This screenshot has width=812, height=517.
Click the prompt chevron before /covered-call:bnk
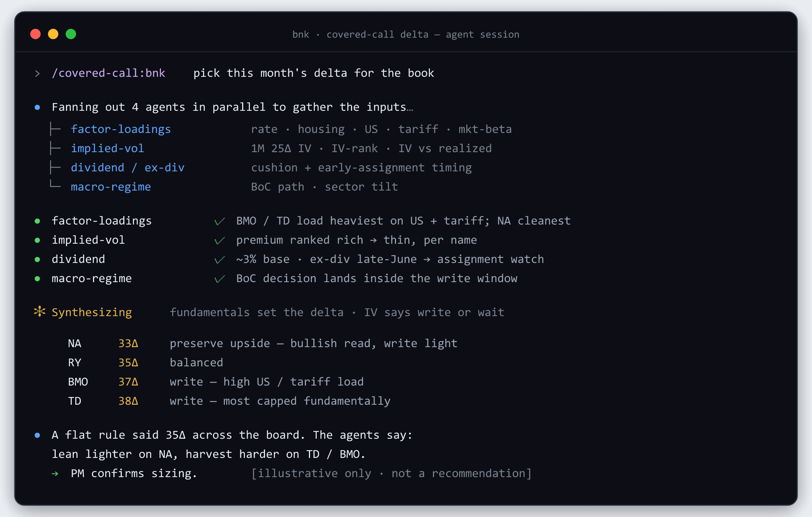pyautogui.click(x=37, y=73)
